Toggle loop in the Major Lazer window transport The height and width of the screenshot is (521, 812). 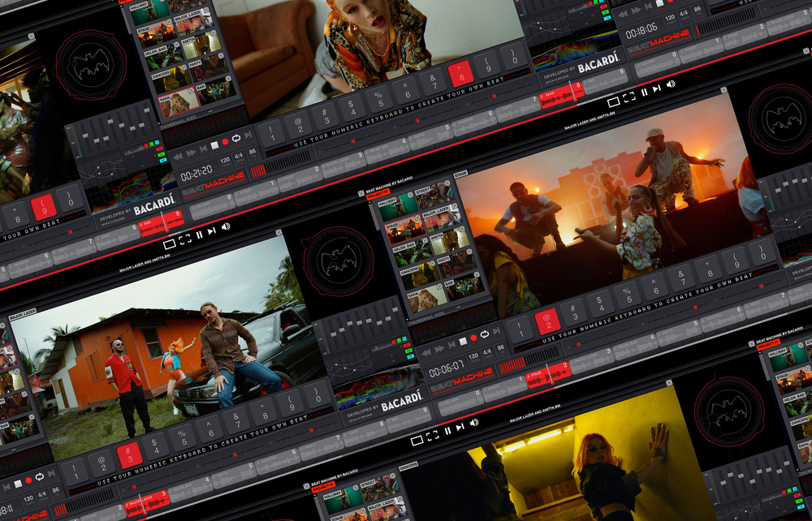(39, 476)
